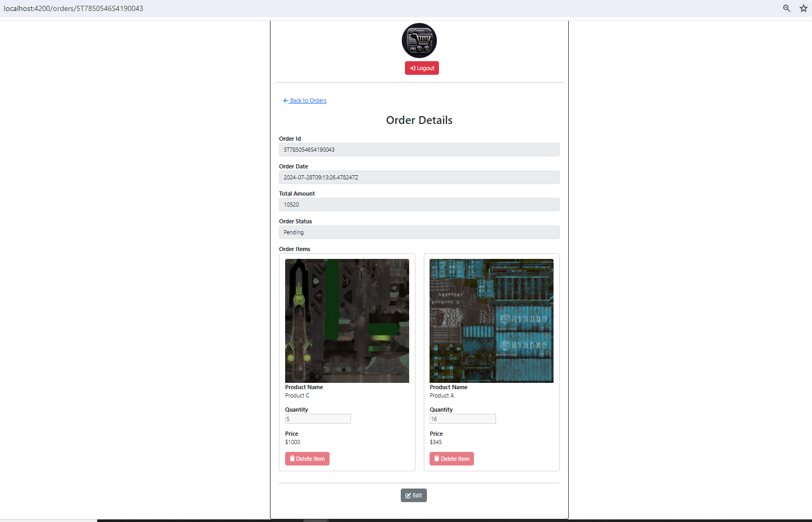The image size is (812, 522).
Task: Click the shopping cart logo
Action: click(x=419, y=40)
